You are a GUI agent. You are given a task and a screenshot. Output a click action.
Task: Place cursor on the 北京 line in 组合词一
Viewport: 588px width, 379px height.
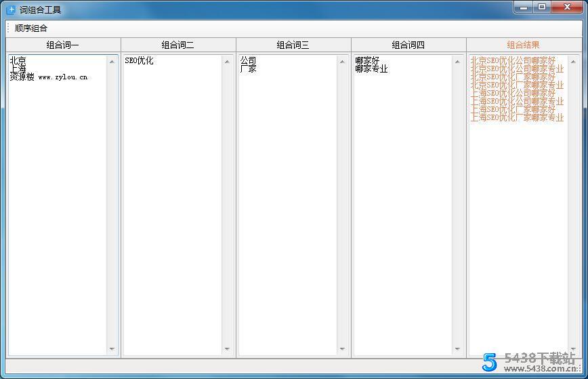[18, 60]
